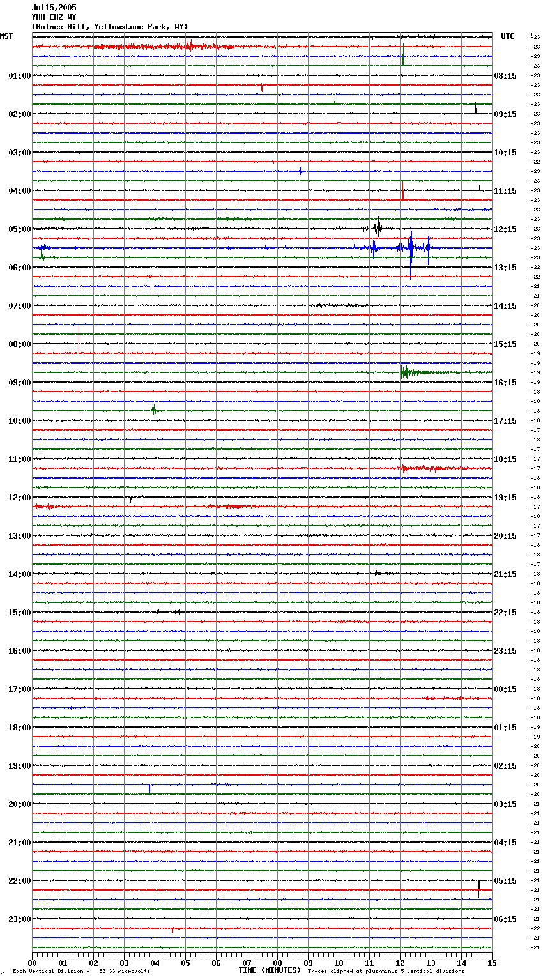Select the 22:00 MST hour label
This screenshot has height=980, width=543.
[x=20, y=881]
